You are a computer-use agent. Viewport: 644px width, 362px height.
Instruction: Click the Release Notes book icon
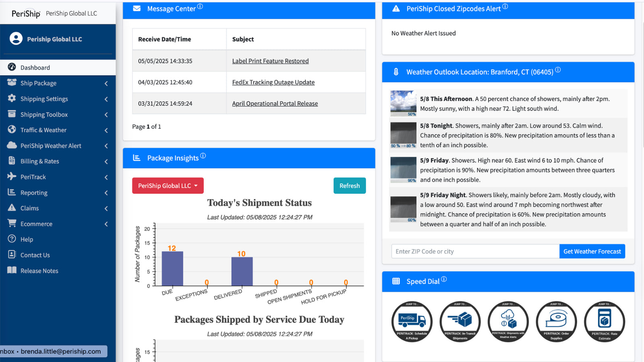point(12,270)
